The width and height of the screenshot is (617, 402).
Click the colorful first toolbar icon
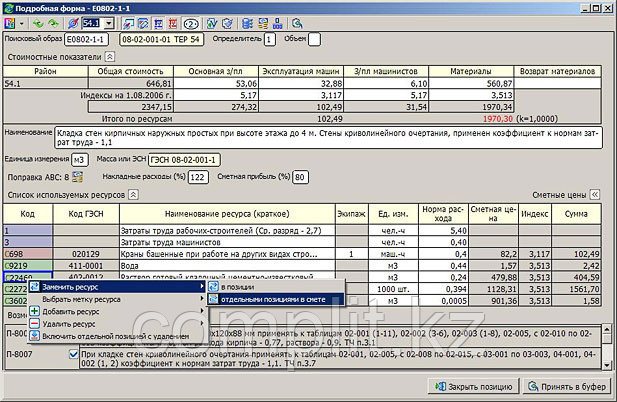click(10, 24)
